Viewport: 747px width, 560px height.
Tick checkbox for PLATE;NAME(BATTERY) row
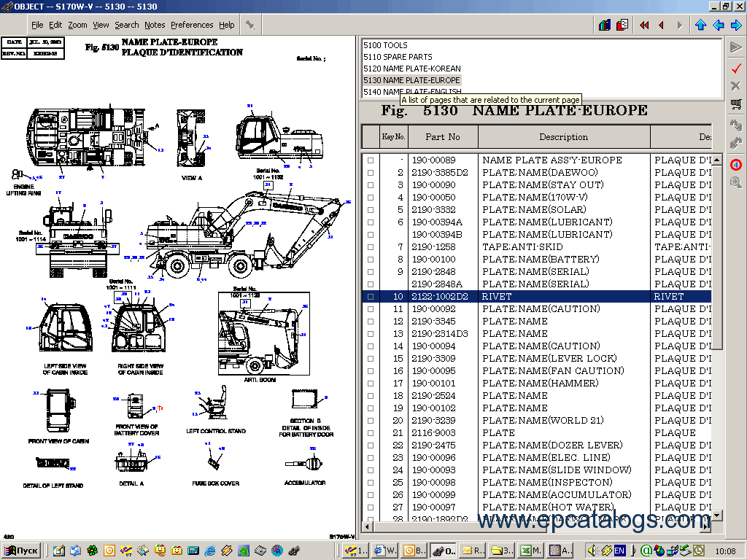371,260
